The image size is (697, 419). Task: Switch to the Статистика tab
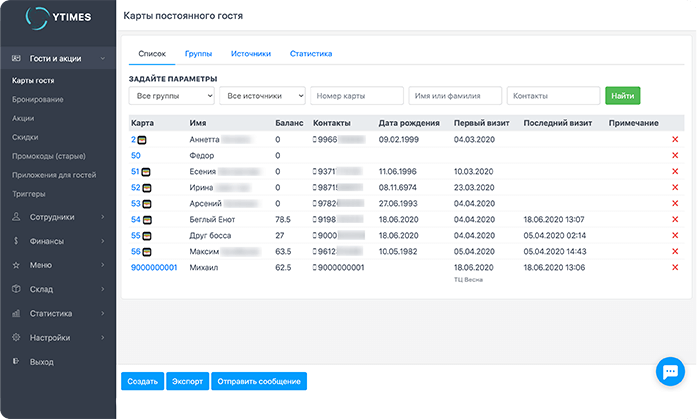(310, 53)
